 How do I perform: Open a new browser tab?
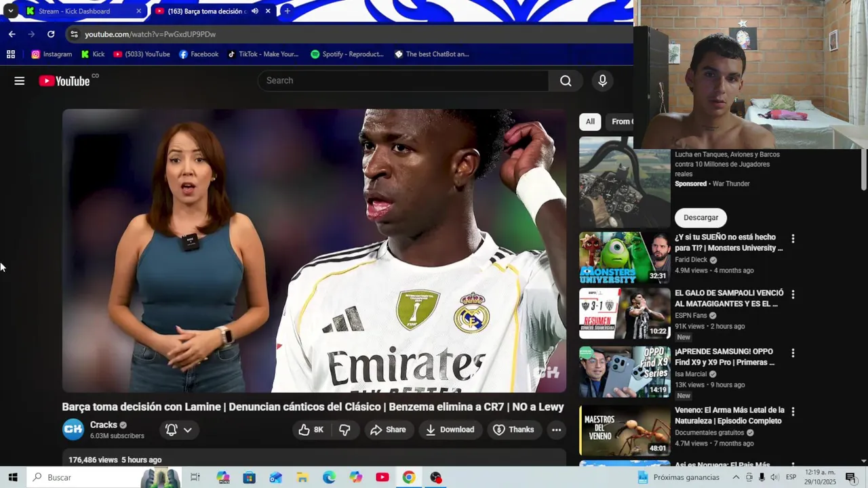[287, 11]
